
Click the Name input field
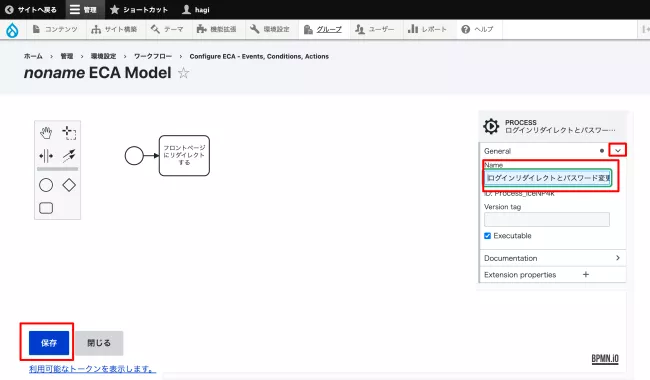click(x=548, y=178)
